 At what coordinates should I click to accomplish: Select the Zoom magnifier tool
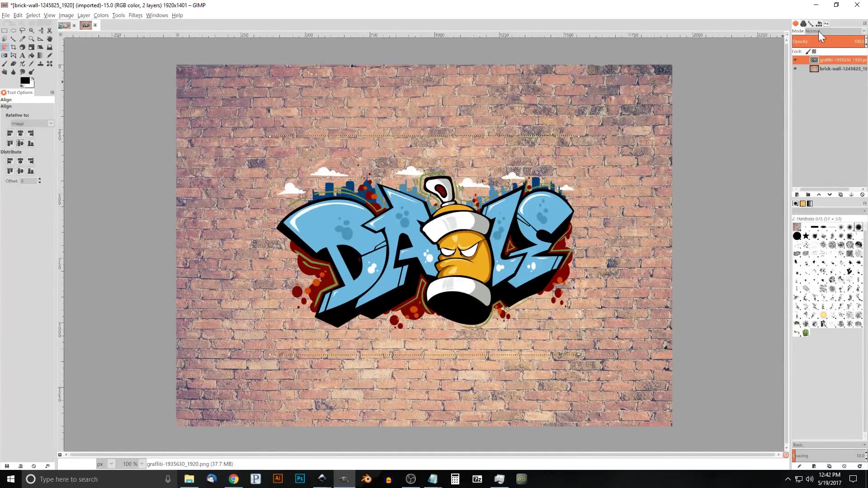(32, 39)
